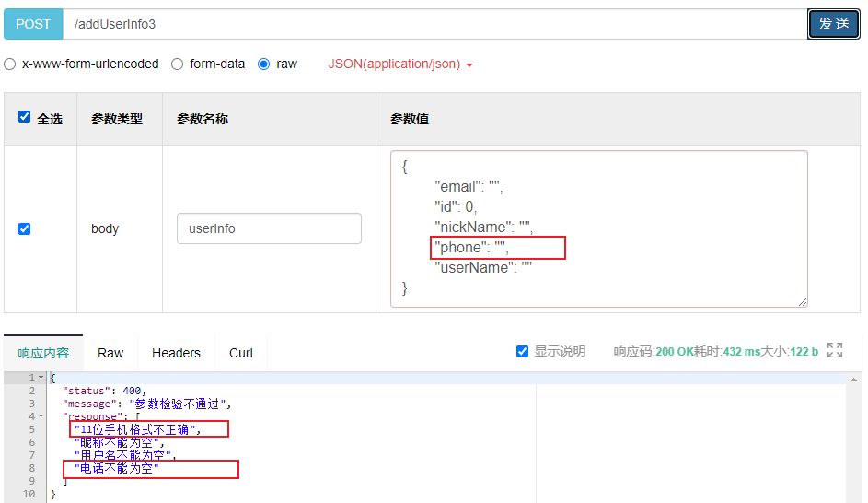This screenshot has width=868, height=503.
Task: Click the /addUserInfo3 URL input field
Action: click(433, 24)
